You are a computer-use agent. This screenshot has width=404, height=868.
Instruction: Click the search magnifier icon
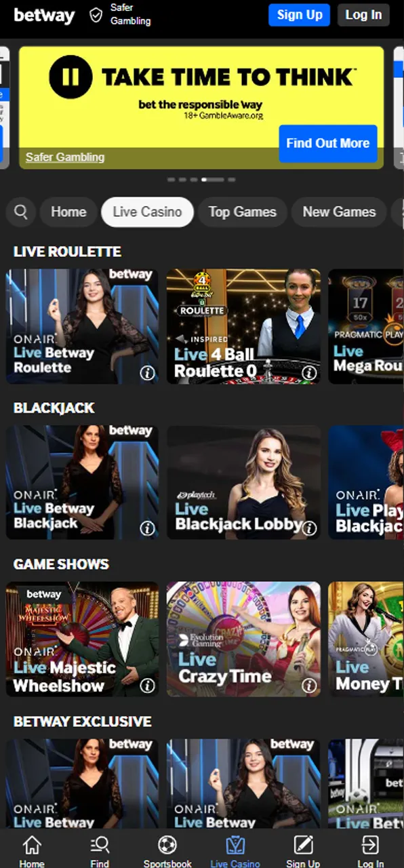point(21,212)
